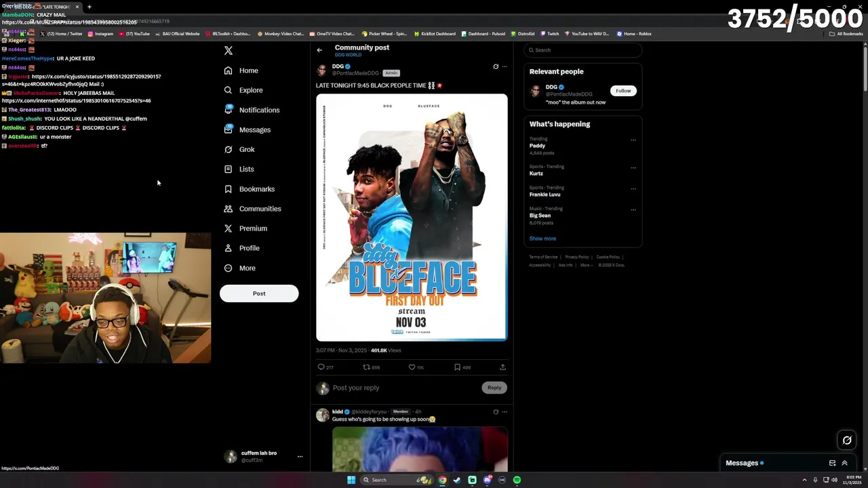Click the Post button in sidebar
The height and width of the screenshot is (488, 868).
click(259, 293)
